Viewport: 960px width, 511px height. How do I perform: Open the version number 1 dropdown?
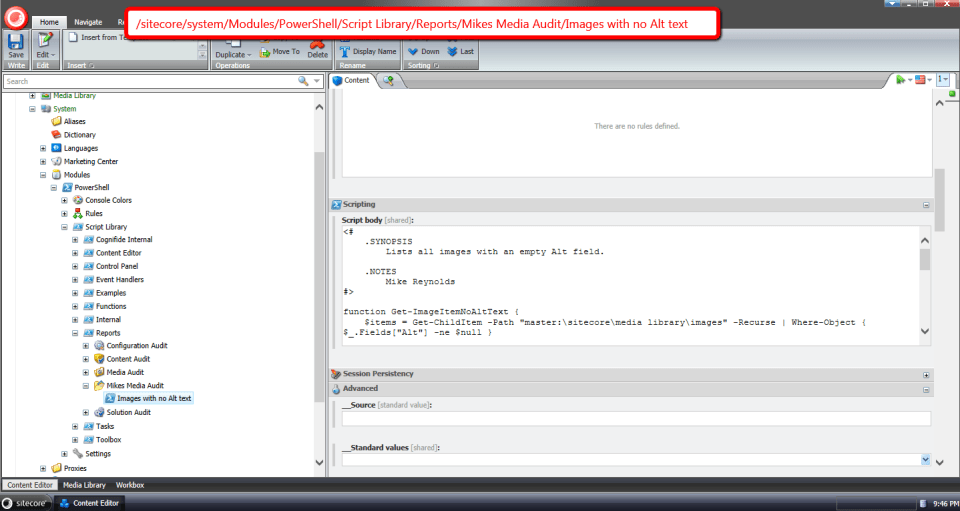942,80
